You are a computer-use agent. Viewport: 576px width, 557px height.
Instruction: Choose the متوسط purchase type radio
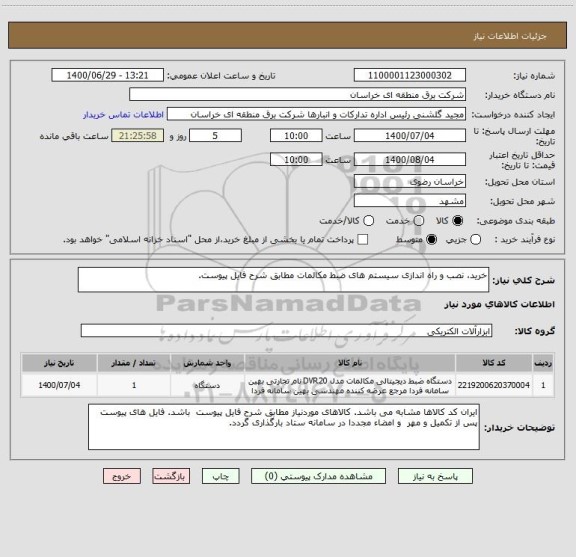pos(431,240)
